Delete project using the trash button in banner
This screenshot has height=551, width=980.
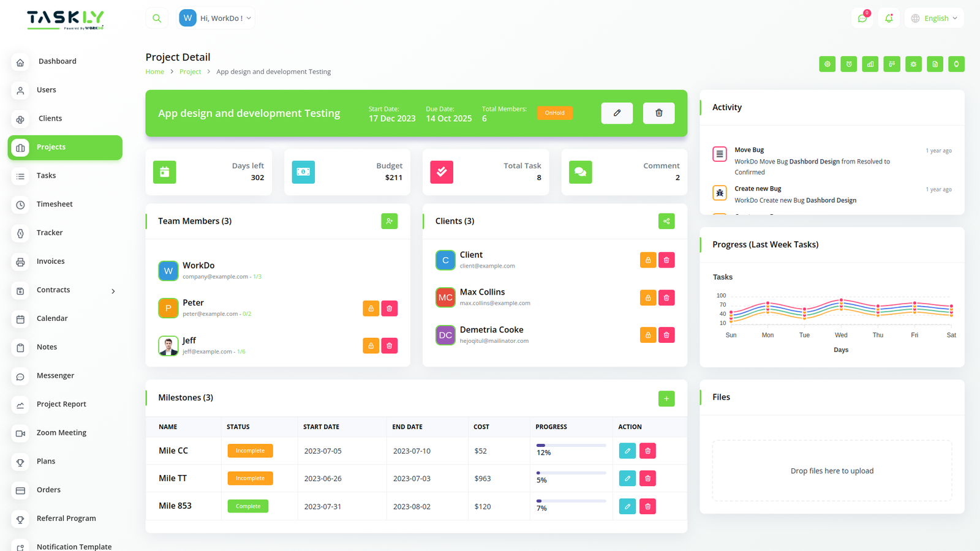point(658,113)
